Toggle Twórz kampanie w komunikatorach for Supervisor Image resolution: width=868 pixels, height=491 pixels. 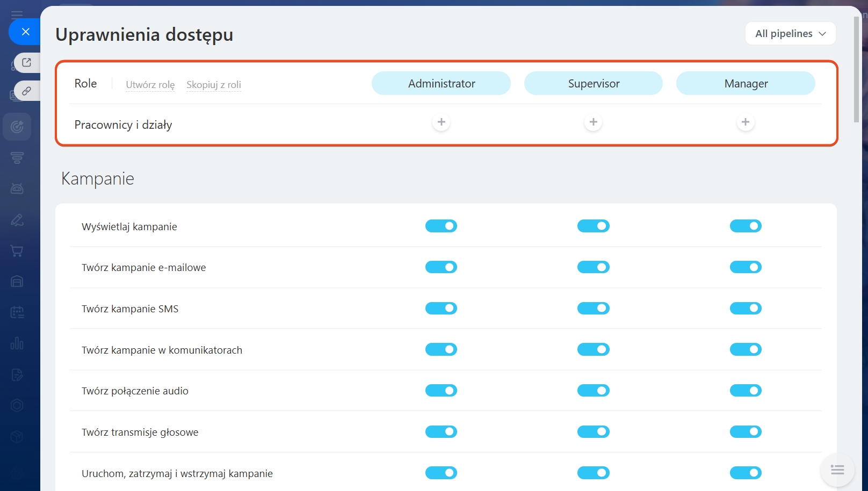[x=594, y=349]
